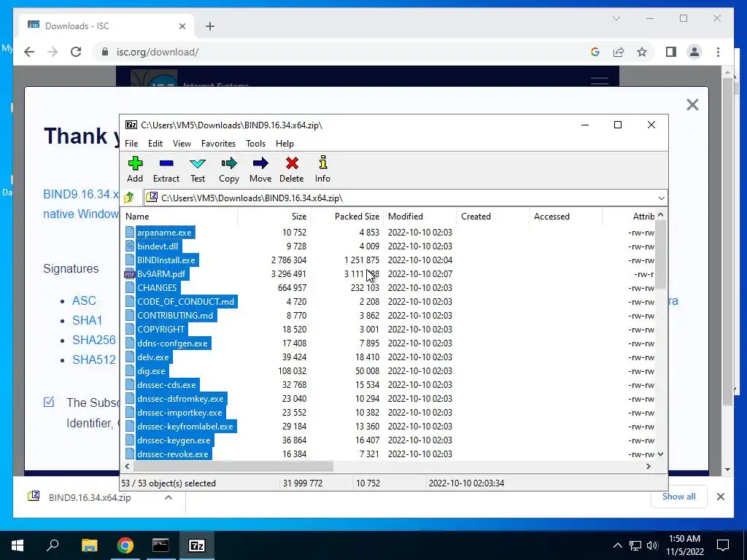Viewport: 747px width, 560px height.
Task: Bookmark this page with the star
Action: coord(642,52)
